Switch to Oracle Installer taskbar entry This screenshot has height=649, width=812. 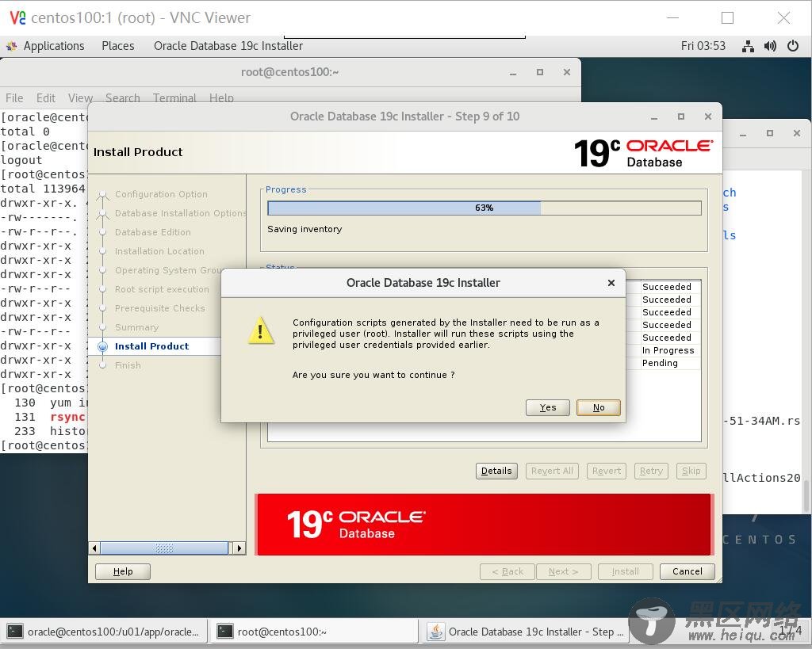pos(525,632)
